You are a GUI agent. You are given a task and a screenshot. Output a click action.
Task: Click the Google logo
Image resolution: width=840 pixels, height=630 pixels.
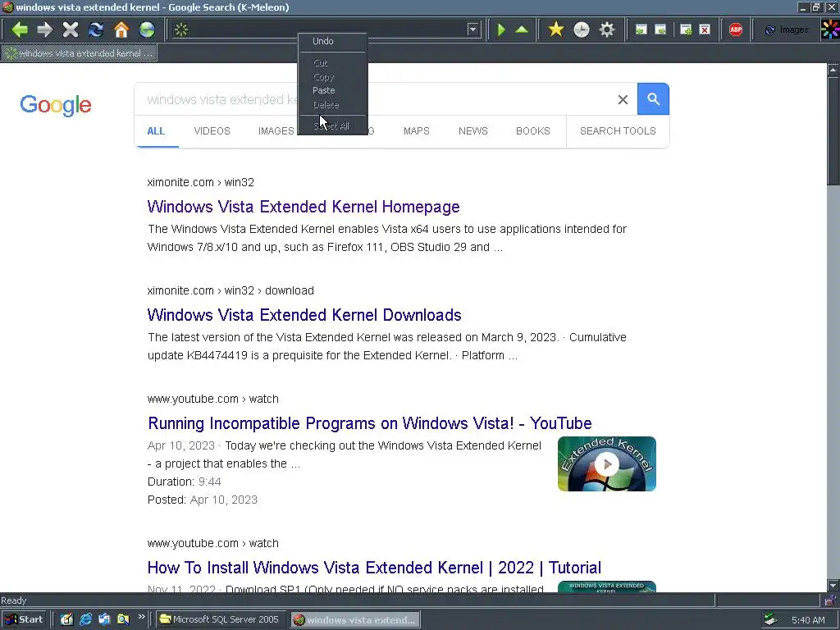tap(56, 105)
